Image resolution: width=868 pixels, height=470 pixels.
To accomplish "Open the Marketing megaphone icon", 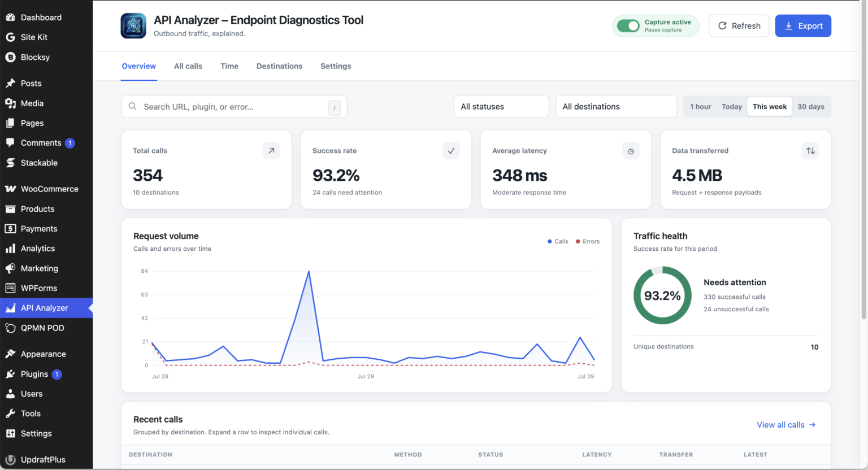I will 10,268.
